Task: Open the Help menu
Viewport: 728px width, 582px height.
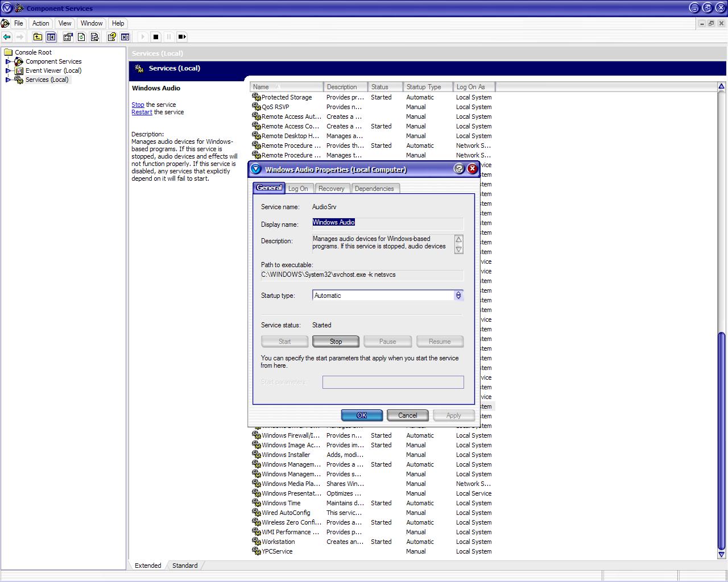Action: coord(118,23)
